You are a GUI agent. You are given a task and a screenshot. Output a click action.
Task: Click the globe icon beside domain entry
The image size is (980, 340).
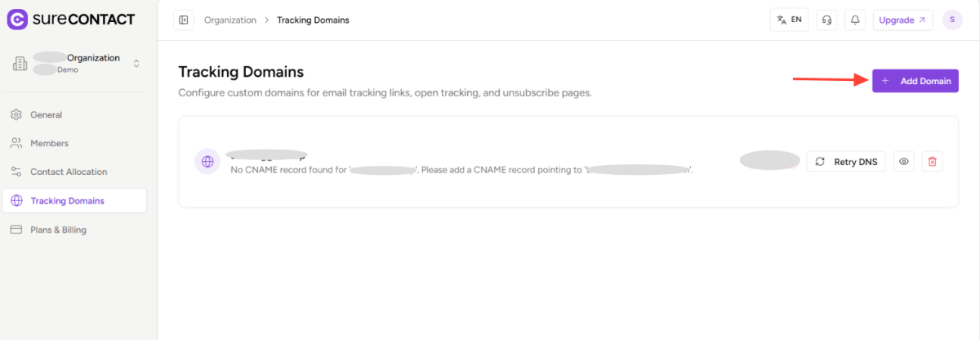pos(207,162)
